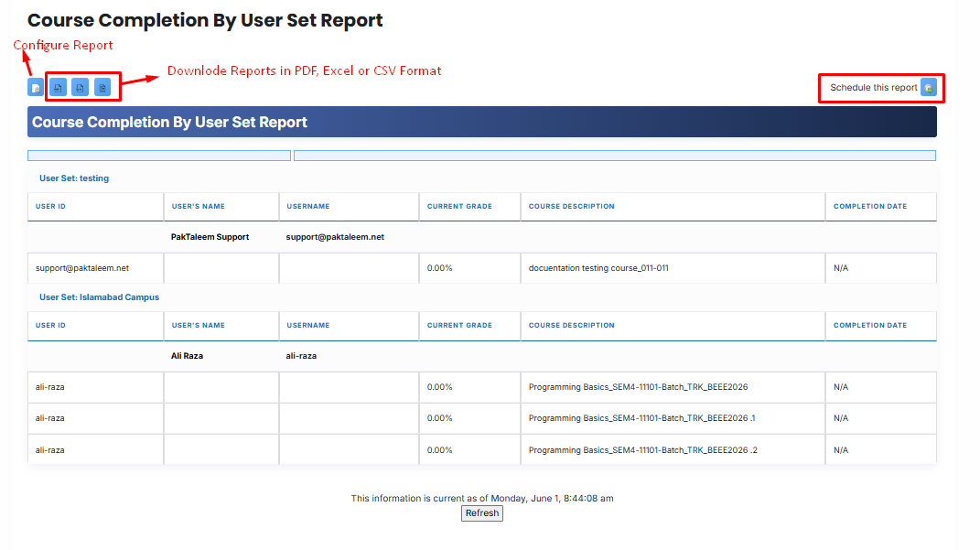Select the bold username support@paktaleem.net

335,237
